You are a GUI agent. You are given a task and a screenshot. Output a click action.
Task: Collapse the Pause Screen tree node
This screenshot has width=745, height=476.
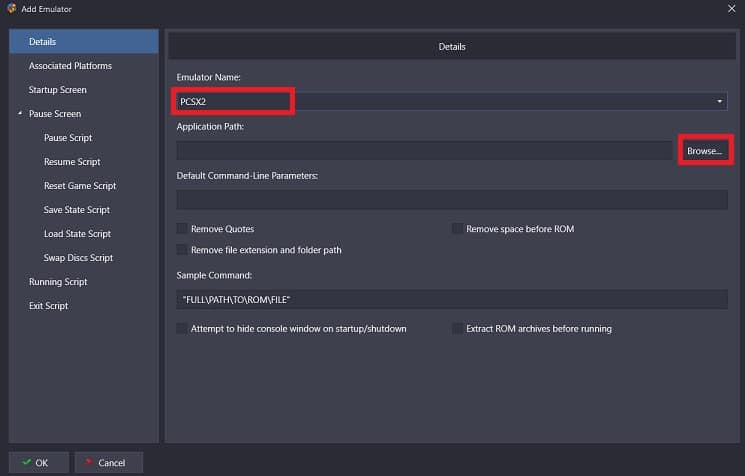coord(20,114)
